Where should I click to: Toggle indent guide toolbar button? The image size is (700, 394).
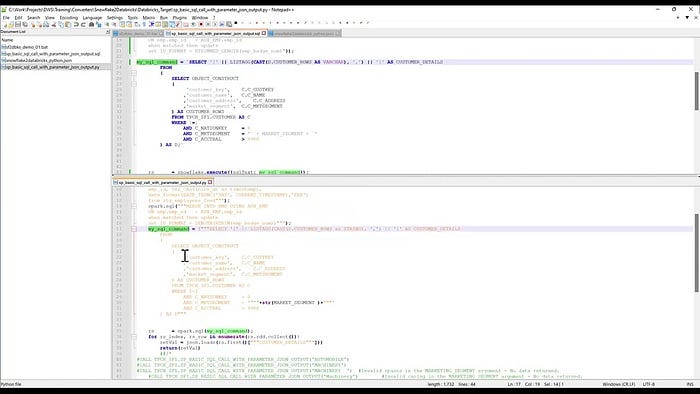click(151, 24)
